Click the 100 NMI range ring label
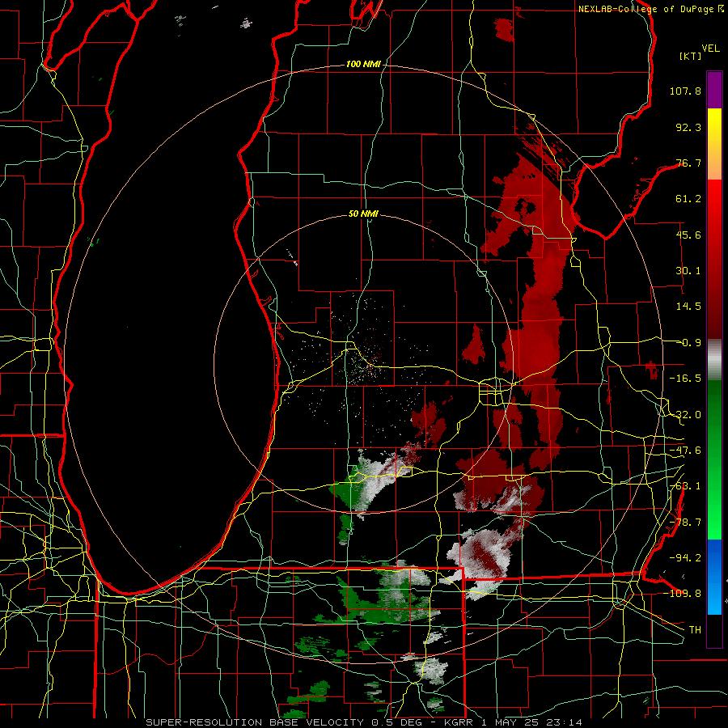 [363, 64]
